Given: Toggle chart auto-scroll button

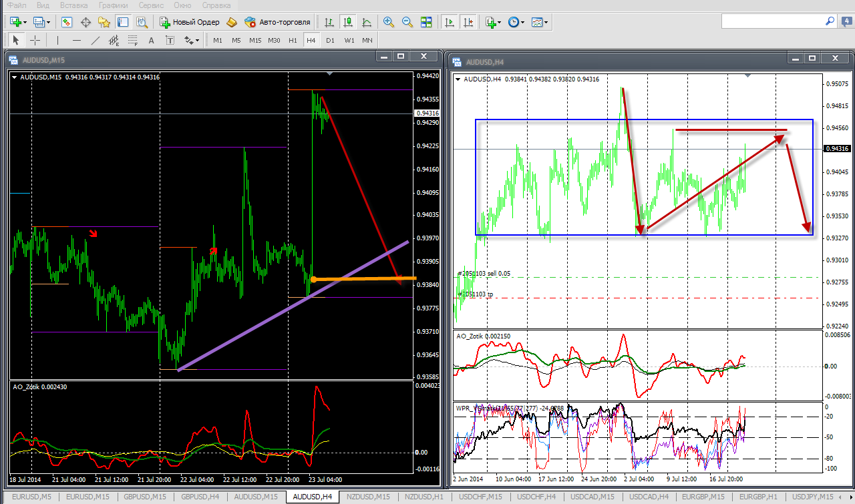Looking at the screenshot, I should 450,22.
